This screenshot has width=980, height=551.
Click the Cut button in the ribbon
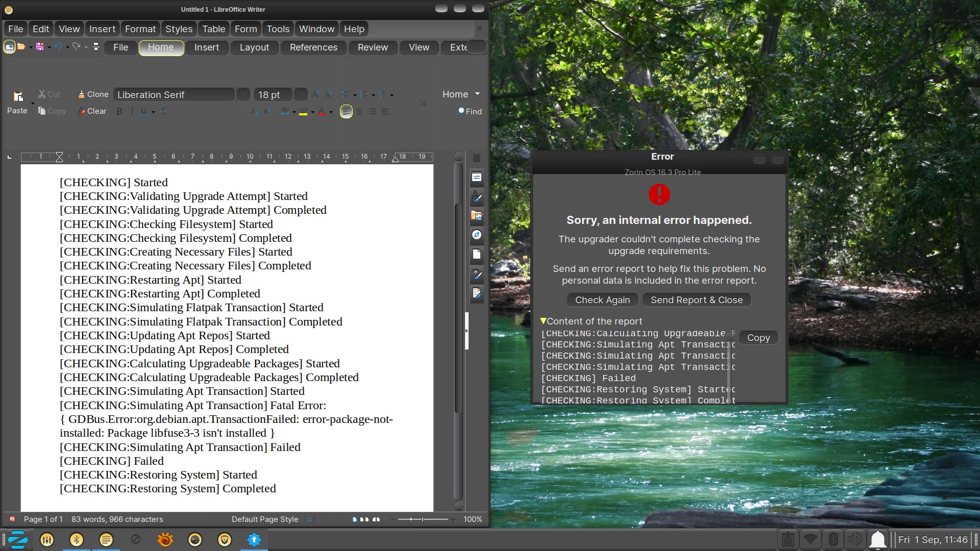point(49,94)
